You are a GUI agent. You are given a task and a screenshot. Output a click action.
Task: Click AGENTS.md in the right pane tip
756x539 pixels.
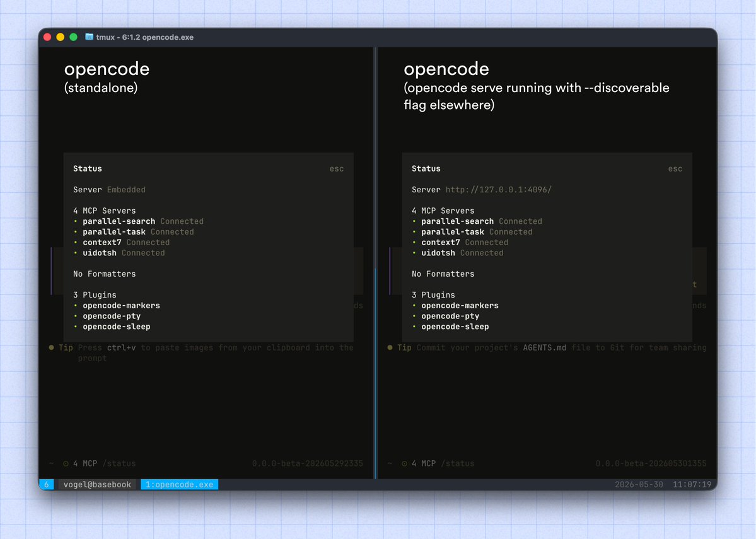[544, 347]
